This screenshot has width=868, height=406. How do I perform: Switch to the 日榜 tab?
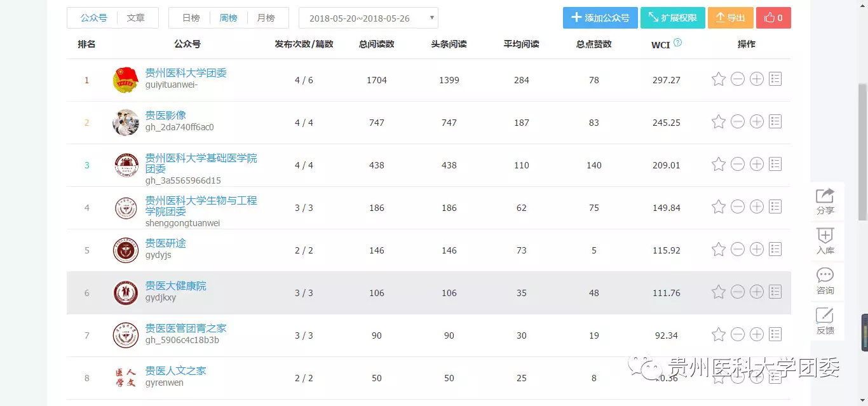191,18
